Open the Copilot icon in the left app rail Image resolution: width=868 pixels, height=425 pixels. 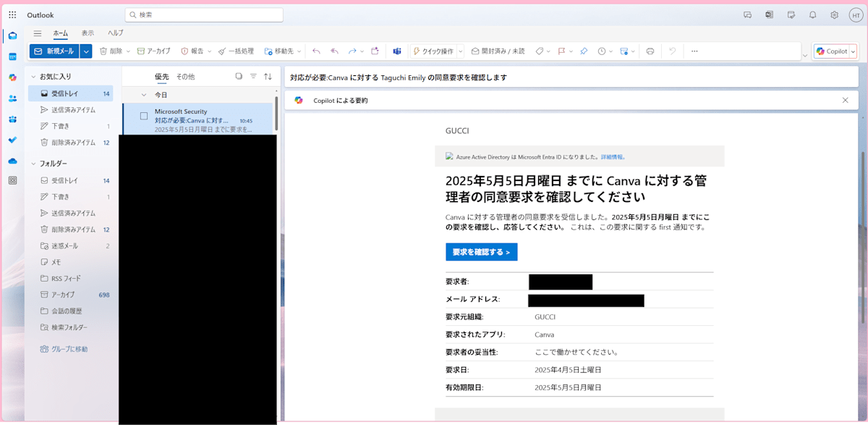pyautogui.click(x=12, y=77)
